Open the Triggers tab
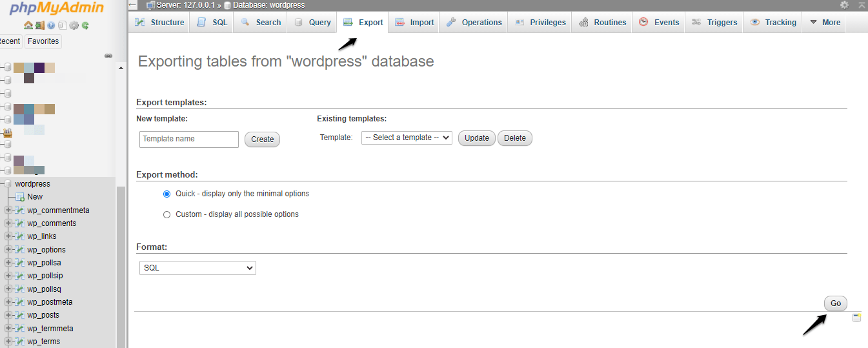Image resolution: width=868 pixels, height=348 pixels. (714, 22)
